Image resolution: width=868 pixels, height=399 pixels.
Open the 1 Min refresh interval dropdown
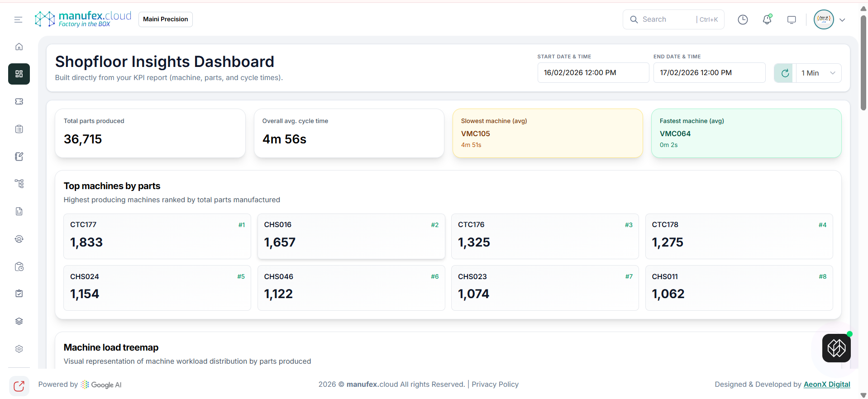pyautogui.click(x=818, y=73)
